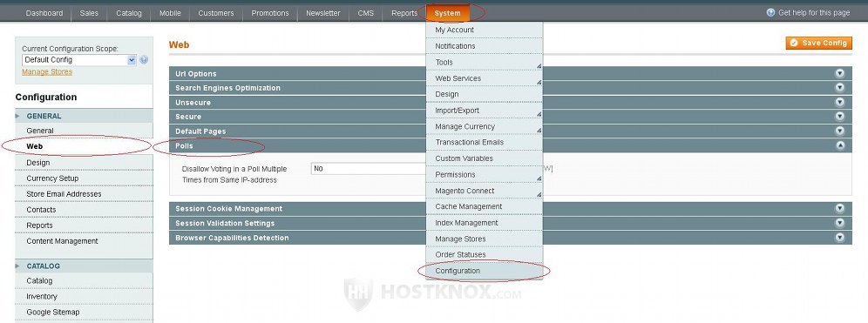868x323 pixels.
Task: Follow the Manage Stores link
Action: pyautogui.click(x=47, y=72)
